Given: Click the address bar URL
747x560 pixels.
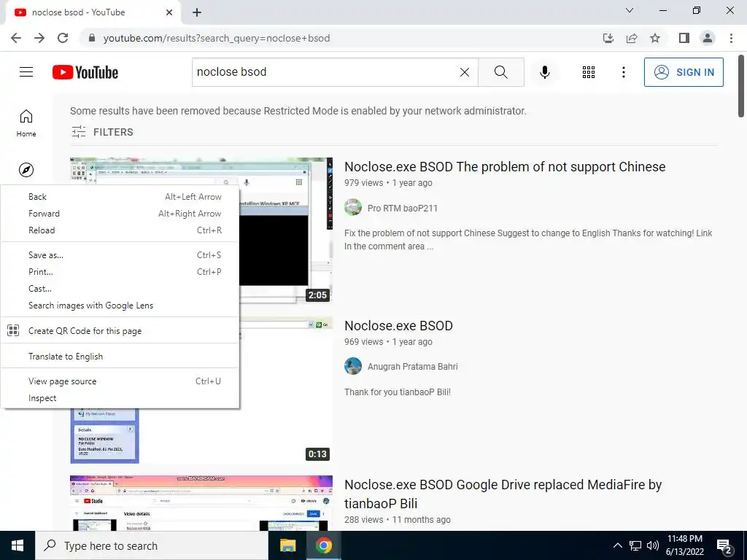Looking at the screenshot, I should tap(216, 38).
